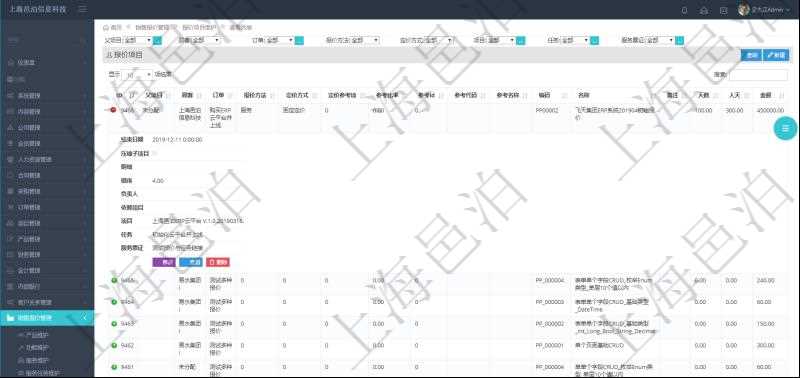Expand row 9461 with green plus icon
This screenshot has height=378, width=800.
(114, 367)
